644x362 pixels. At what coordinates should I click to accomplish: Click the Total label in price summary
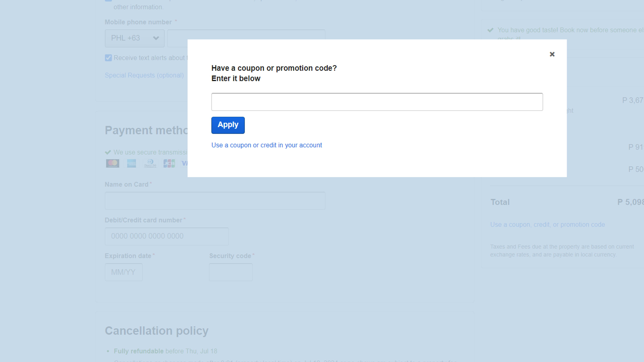(x=500, y=202)
